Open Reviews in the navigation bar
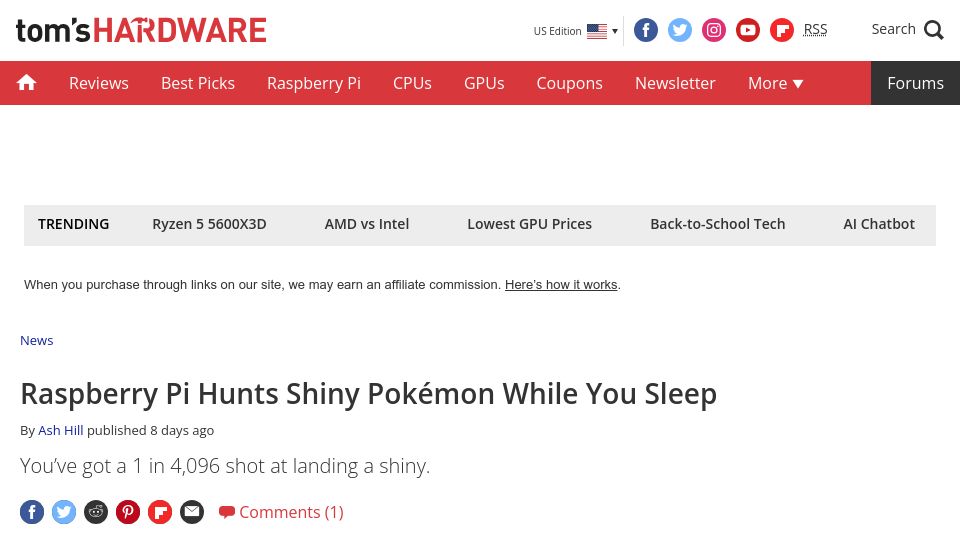This screenshot has height=540, width=960. [99, 83]
